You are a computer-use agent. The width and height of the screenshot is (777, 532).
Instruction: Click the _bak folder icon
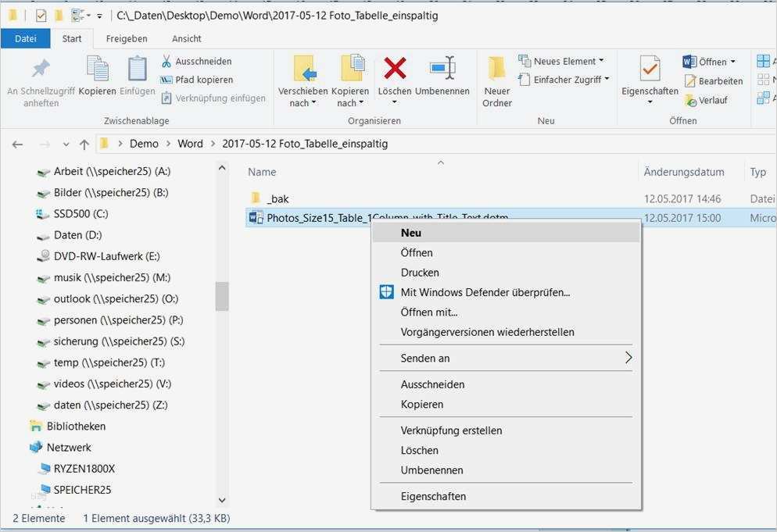click(256, 198)
